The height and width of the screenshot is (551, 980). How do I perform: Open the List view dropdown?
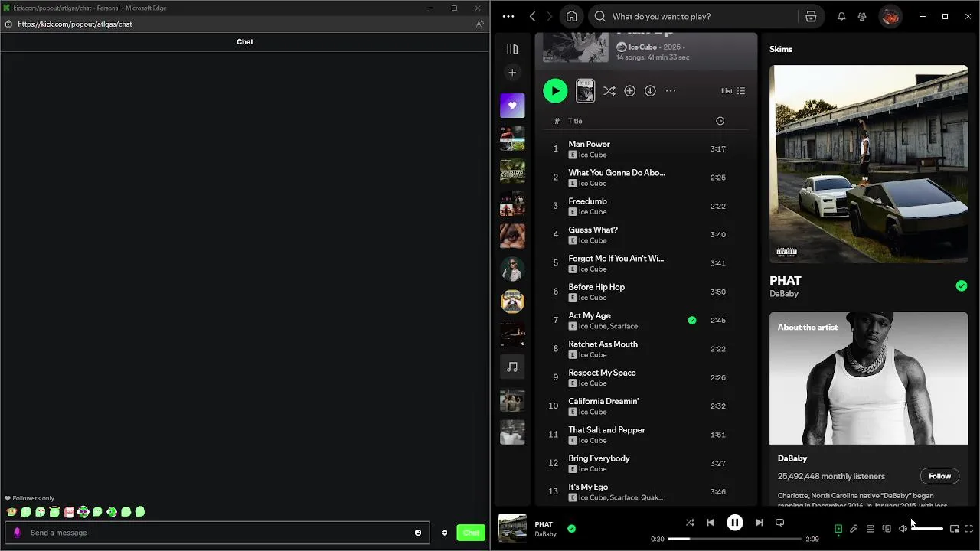(x=733, y=91)
